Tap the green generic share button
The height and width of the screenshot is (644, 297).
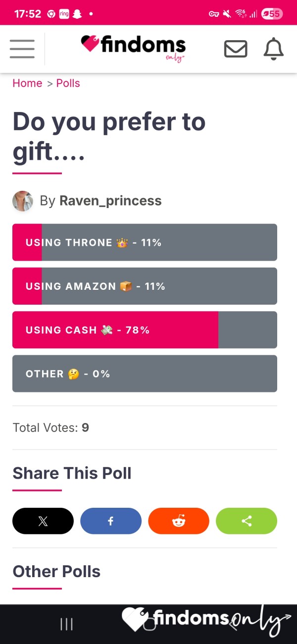pyautogui.click(x=247, y=521)
